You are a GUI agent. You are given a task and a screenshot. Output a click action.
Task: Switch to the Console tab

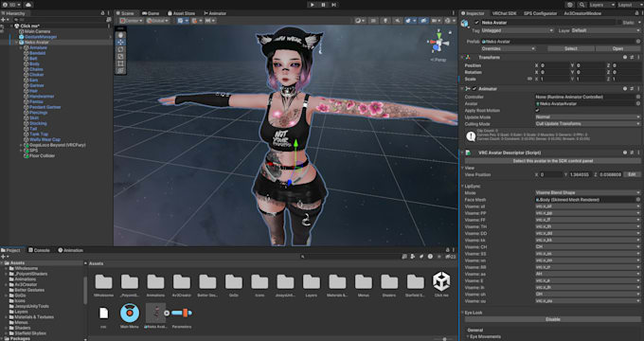[39, 250]
